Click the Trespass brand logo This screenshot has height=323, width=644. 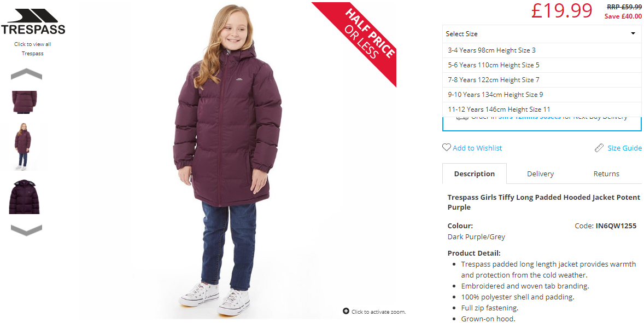[33, 22]
